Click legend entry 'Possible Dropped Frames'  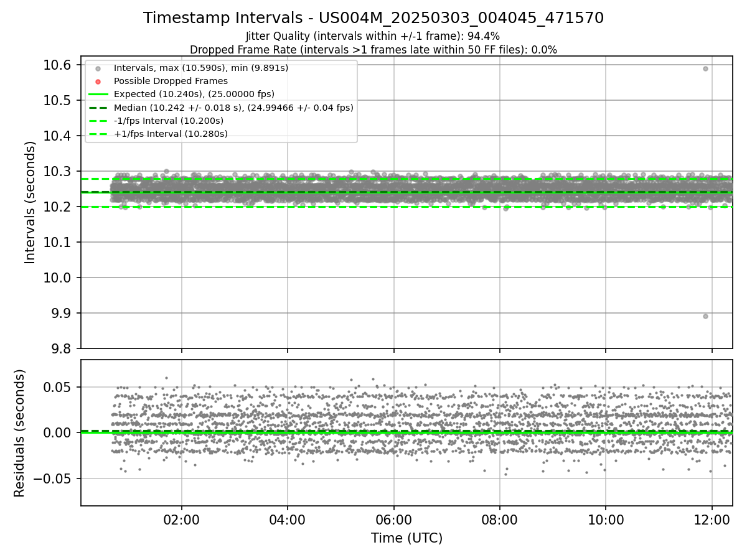(x=171, y=81)
